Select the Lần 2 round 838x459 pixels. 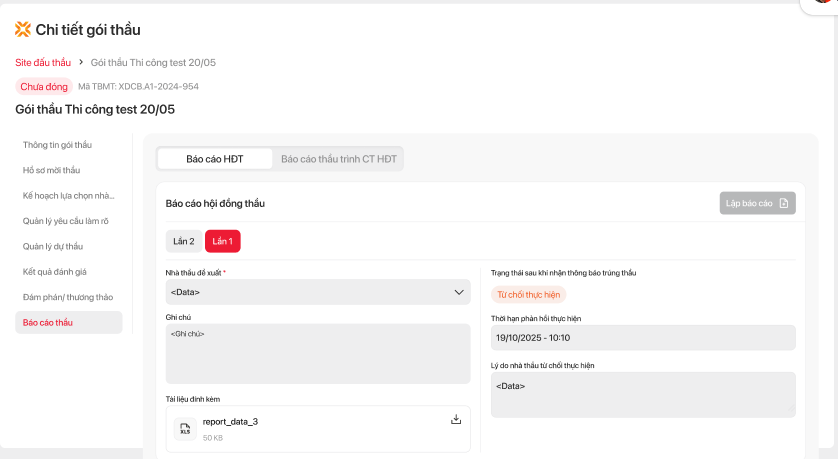click(x=184, y=241)
